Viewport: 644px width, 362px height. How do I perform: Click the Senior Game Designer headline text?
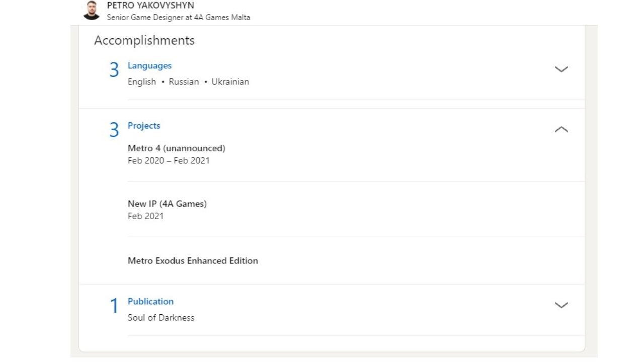[x=178, y=18]
